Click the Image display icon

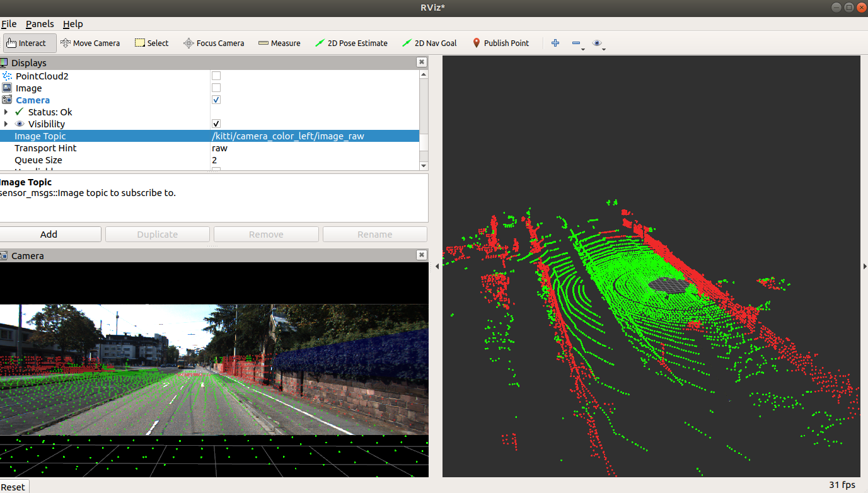7,88
